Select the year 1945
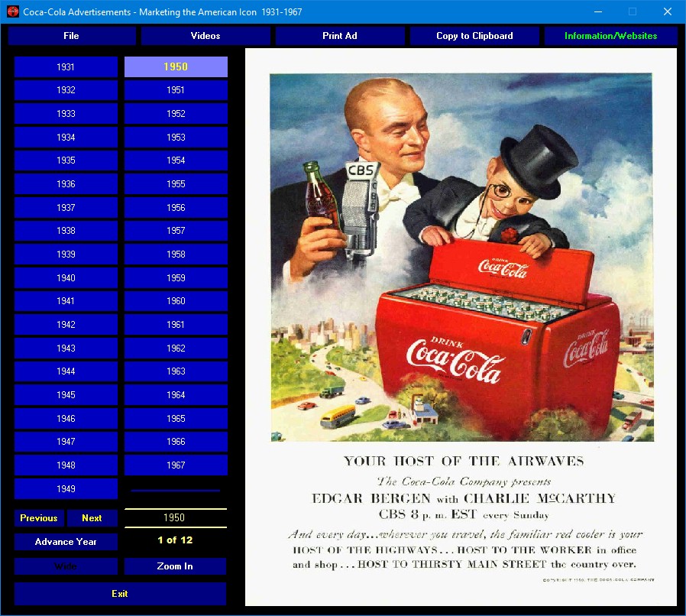Image resolution: width=686 pixels, height=616 pixels. tap(66, 395)
